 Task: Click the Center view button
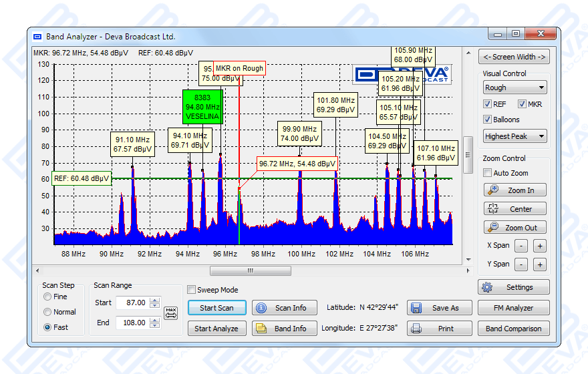click(x=514, y=209)
